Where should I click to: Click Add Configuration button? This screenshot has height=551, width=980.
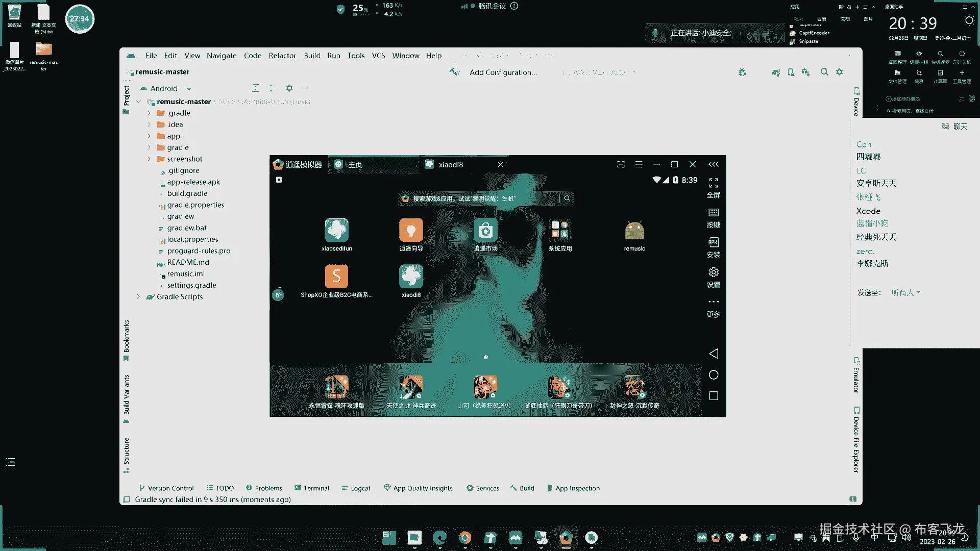coord(503,72)
